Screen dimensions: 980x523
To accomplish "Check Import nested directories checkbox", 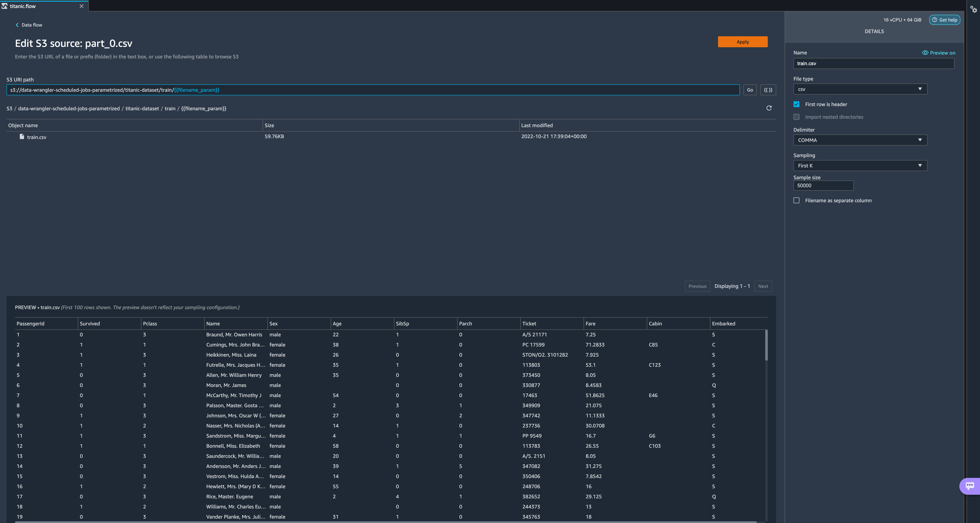I will (x=797, y=117).
